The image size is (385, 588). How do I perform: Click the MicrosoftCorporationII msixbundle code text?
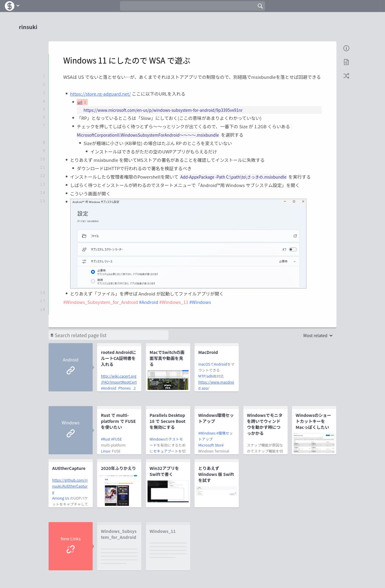point(148,135)
